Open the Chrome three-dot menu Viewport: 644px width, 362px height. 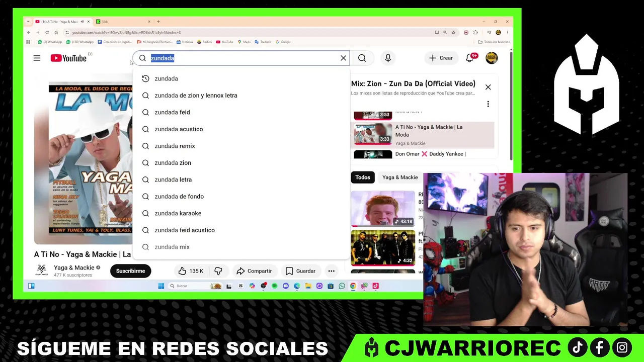(x=507, y=33)
